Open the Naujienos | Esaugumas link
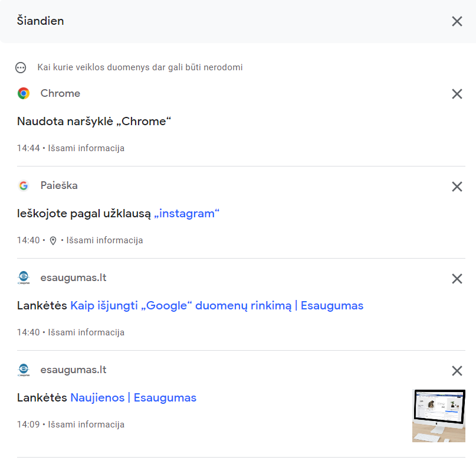476x470 pixels. click(133, 398)
